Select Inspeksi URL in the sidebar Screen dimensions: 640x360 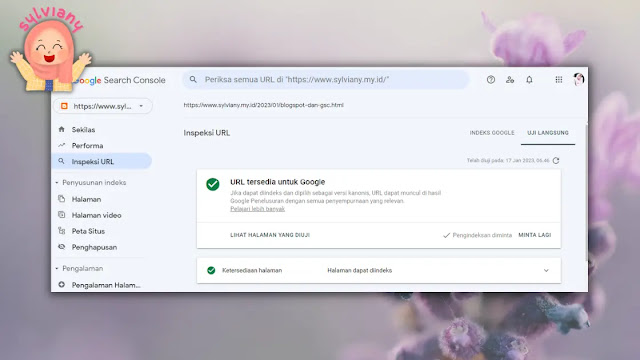coord(101,161)
